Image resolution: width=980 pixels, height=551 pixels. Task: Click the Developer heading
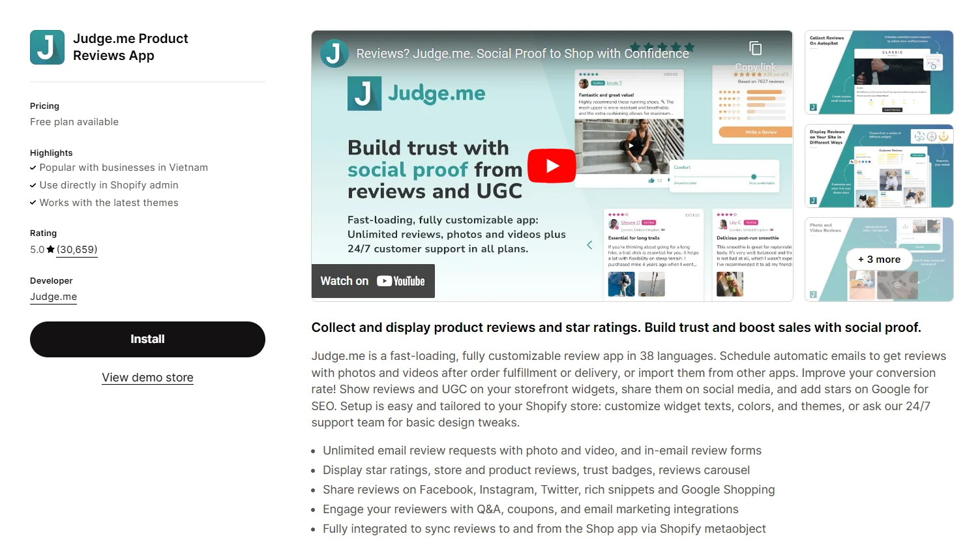52,280
